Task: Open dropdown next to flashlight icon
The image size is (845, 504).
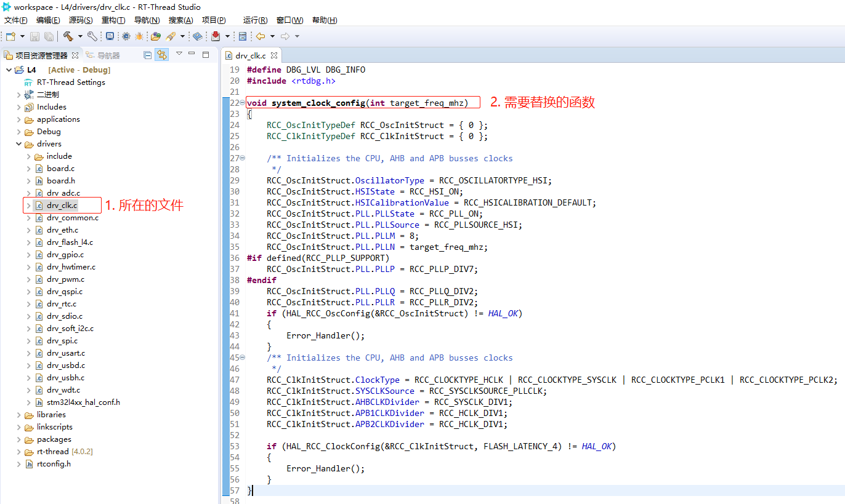Action: [x=182, y=36]
